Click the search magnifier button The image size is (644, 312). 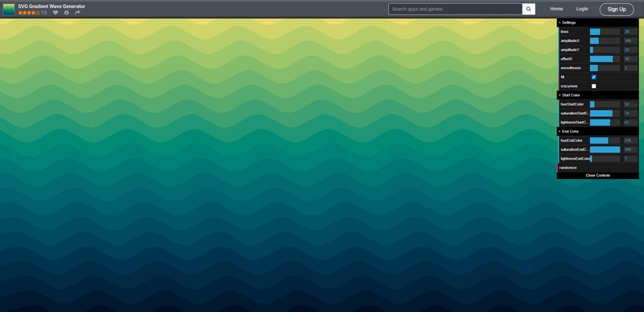[529, 9]
